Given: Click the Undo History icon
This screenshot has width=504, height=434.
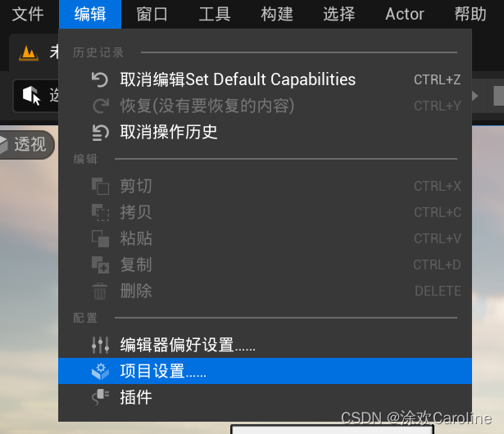Looking at the screenshot, I should tap(100, 133).
